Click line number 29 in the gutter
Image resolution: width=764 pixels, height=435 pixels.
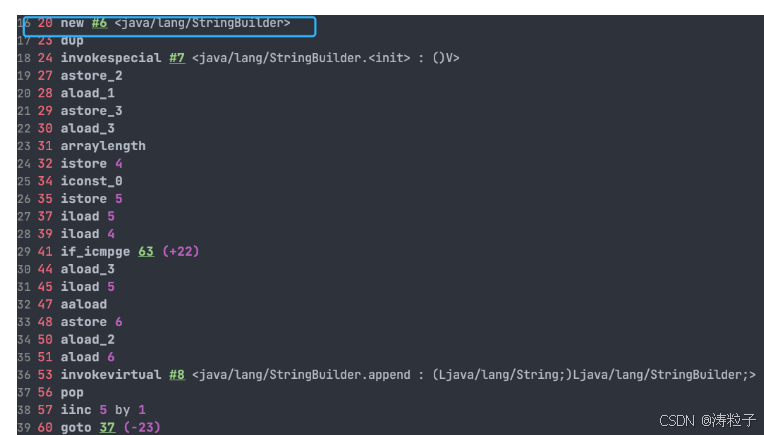[24, 251]
